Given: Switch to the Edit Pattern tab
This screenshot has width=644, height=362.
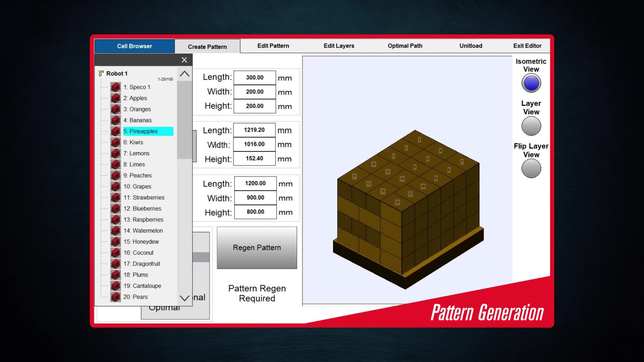Looking at the screenshot, I should 273,46.
